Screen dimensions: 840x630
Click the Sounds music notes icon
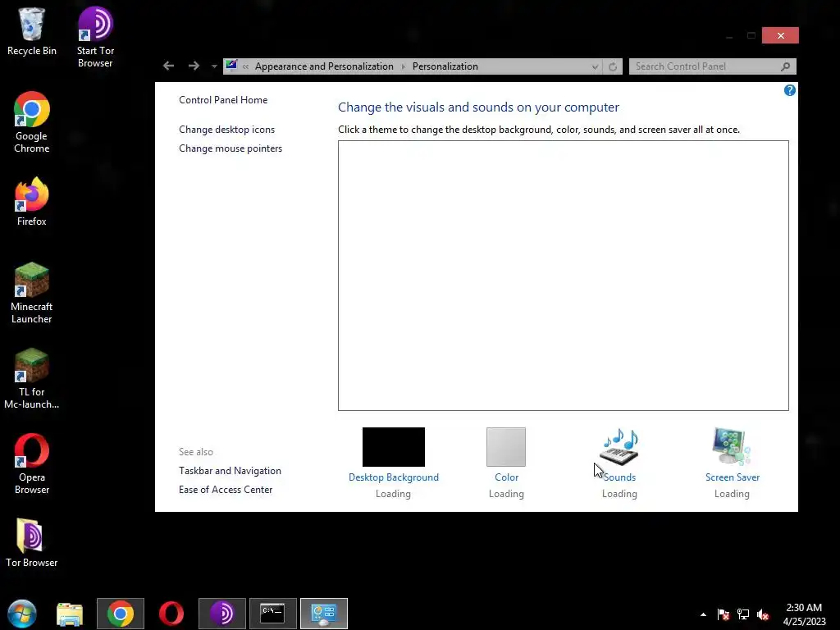[620, 447]
